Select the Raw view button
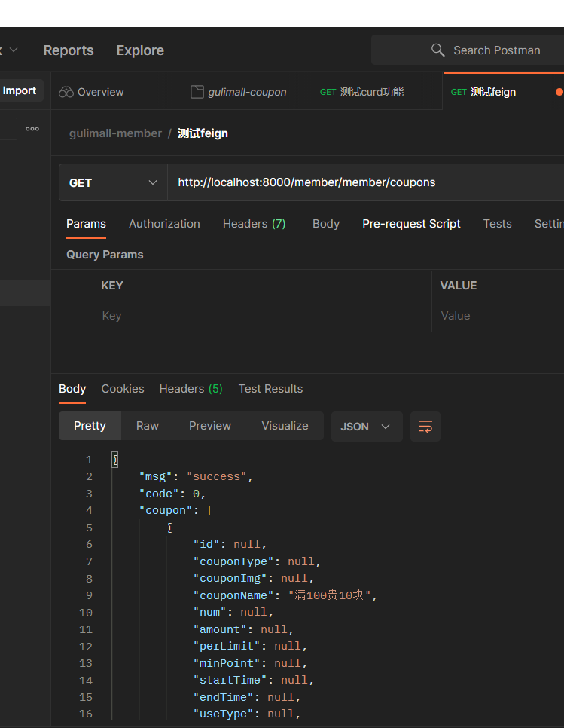The image size is (564, 728). click(x=148, y=426)
